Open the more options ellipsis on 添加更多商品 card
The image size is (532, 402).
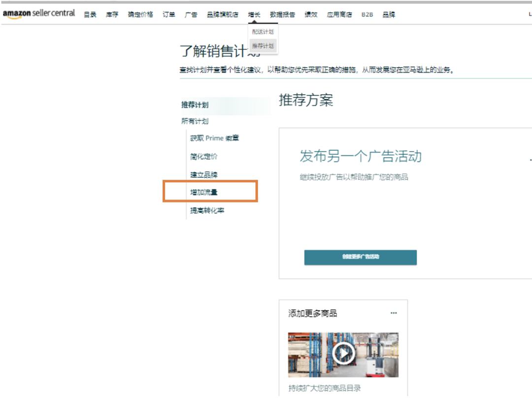394,312
